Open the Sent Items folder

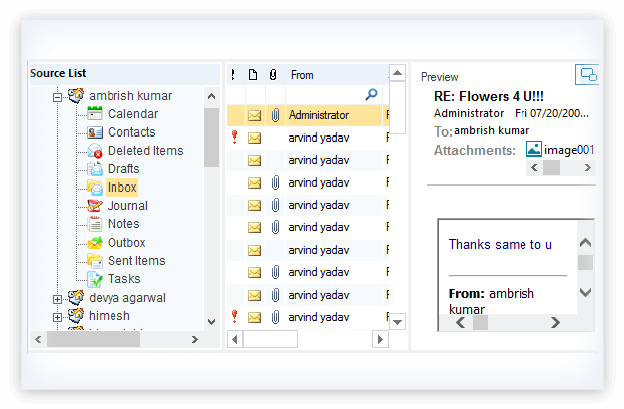pos(136,261)
